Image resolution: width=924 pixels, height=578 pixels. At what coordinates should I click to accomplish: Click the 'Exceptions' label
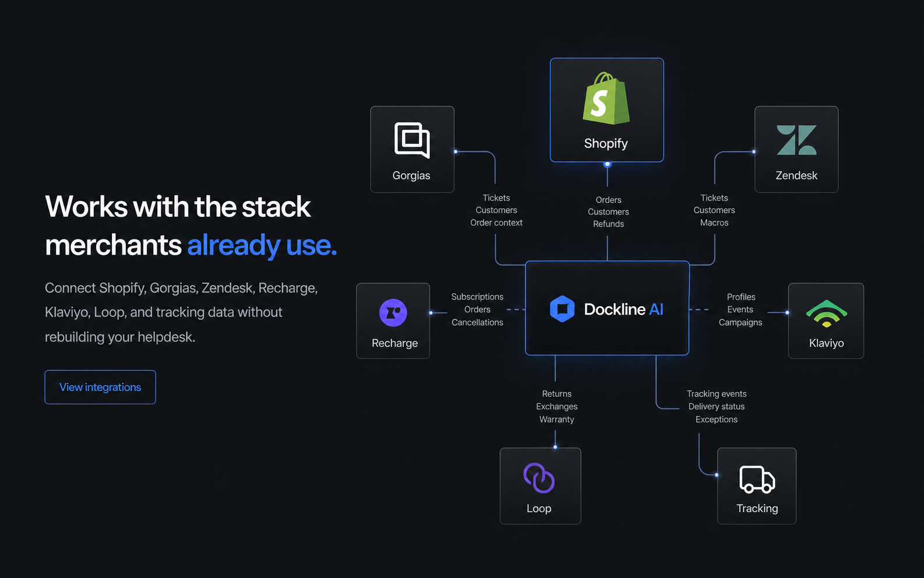click(x=717, y=420)
